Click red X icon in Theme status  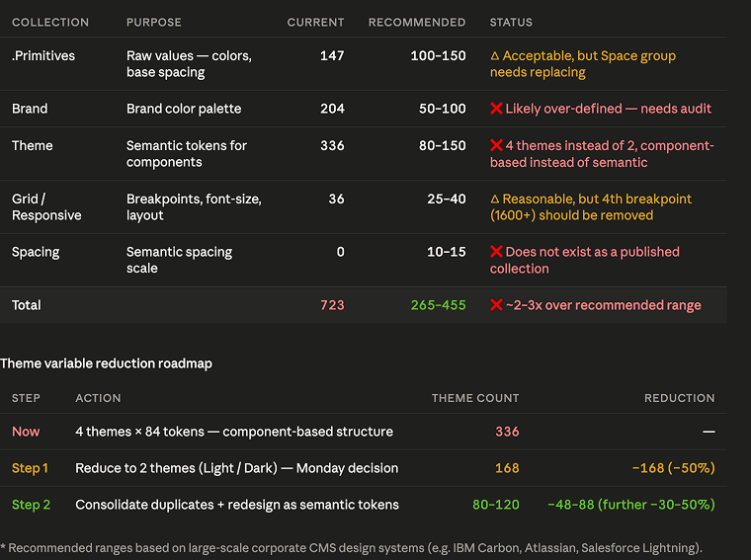click(496, 145)
